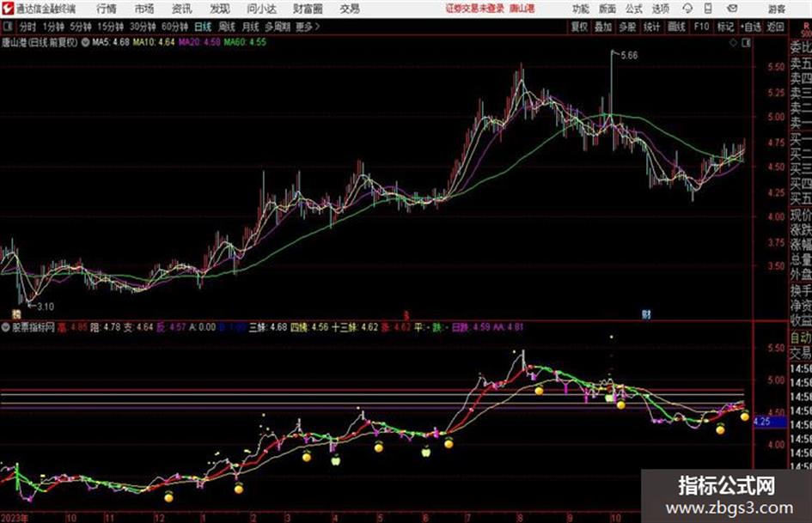Select the 周线 weekly period tab
This screenshot has width=812, height=523.
click(x=226, y=27)
